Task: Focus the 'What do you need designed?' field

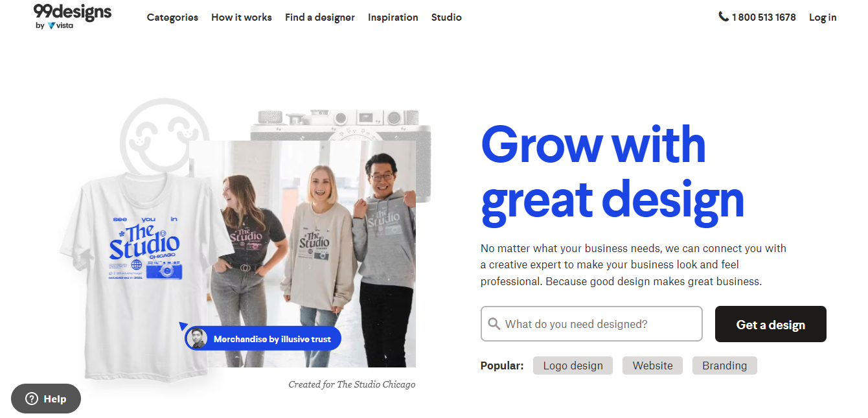Action: coord(591,324)
